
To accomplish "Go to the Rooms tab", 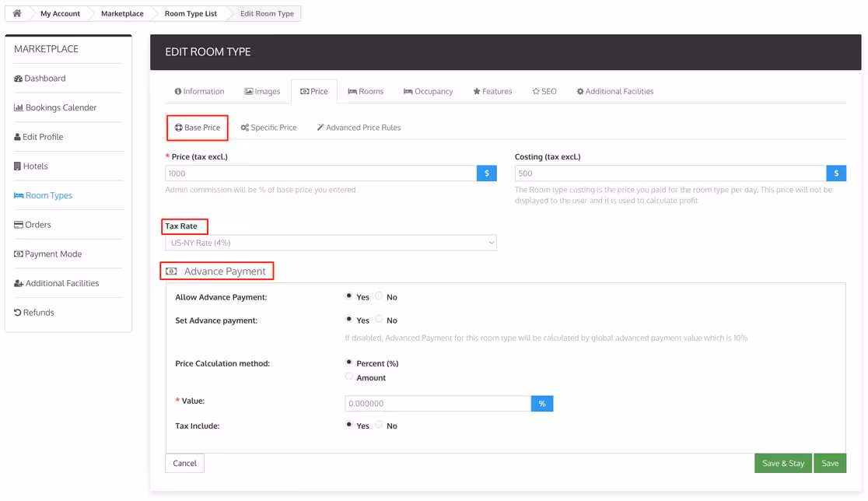I will click(366, 91).
